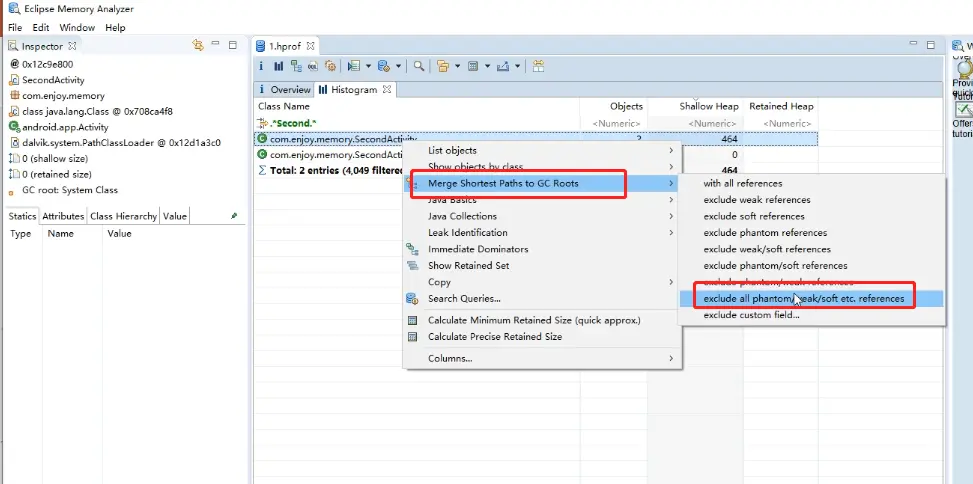Screen dimensions: 973x484
Task: Open the Dominator Tree toolbar icon
Action: [x=296, y=66]
